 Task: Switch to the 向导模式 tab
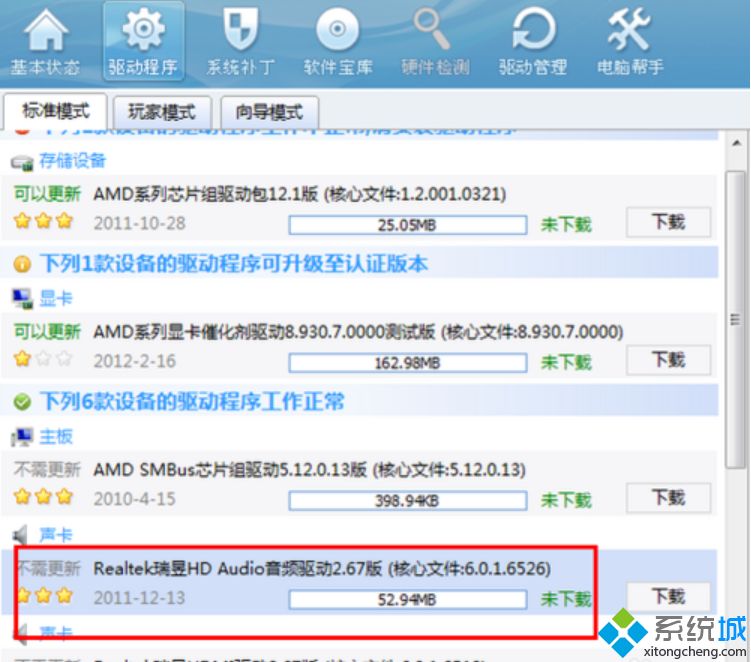269,112
